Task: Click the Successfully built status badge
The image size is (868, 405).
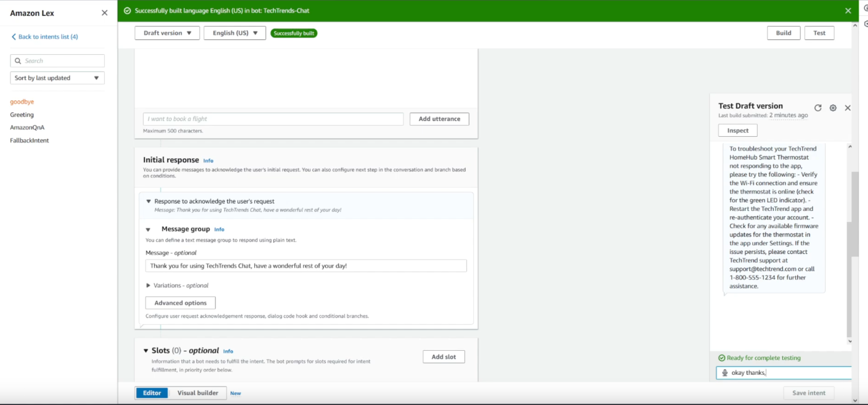Action: click(294, 33)
